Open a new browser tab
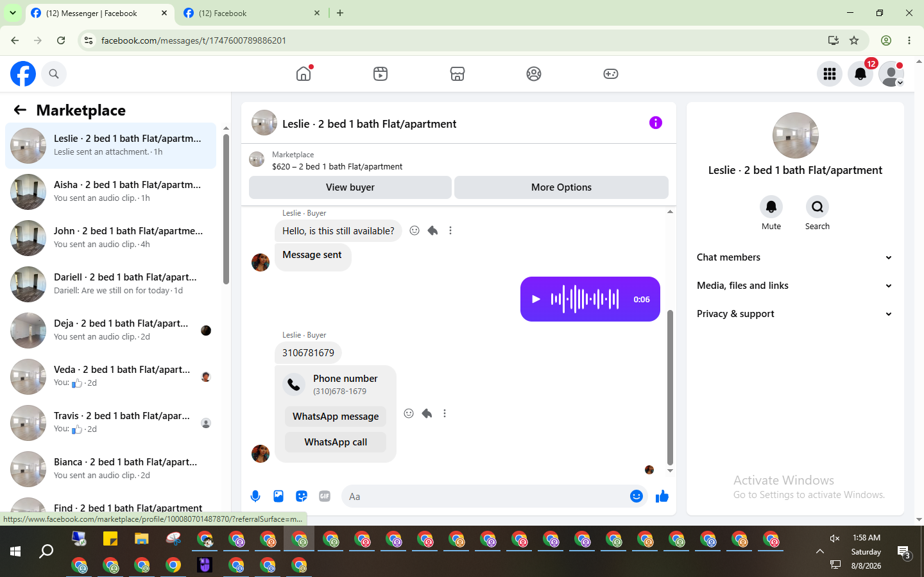 (340, 13)
